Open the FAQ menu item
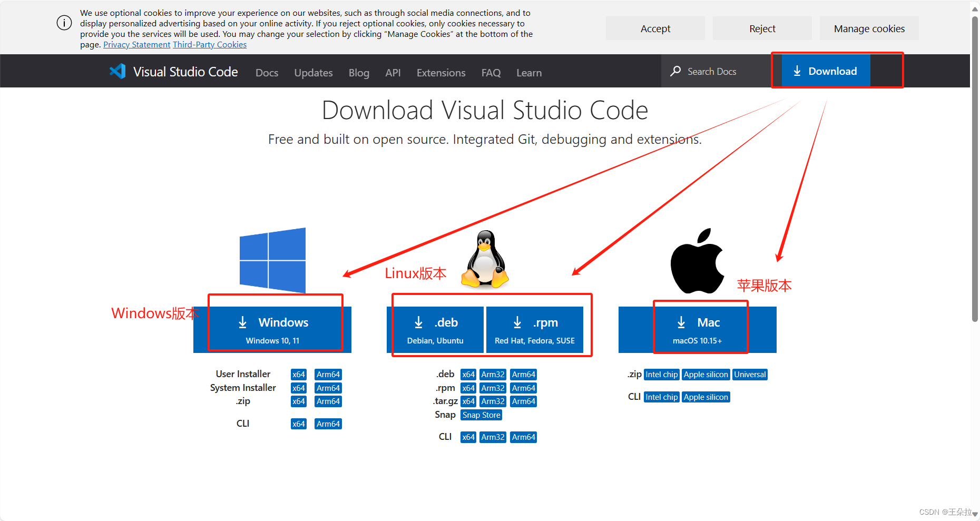This screenshot has height=521, width=980. [491, 73]
